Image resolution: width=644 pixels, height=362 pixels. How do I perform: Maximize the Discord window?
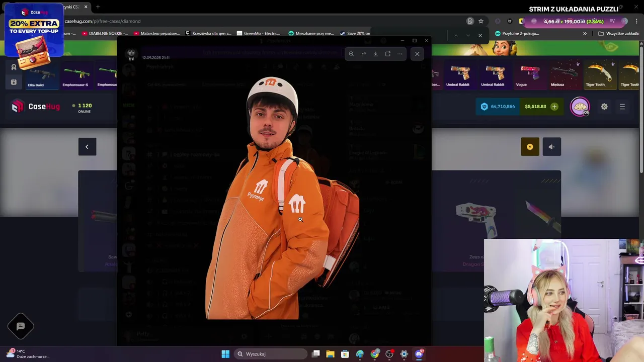tap(414, 41)
